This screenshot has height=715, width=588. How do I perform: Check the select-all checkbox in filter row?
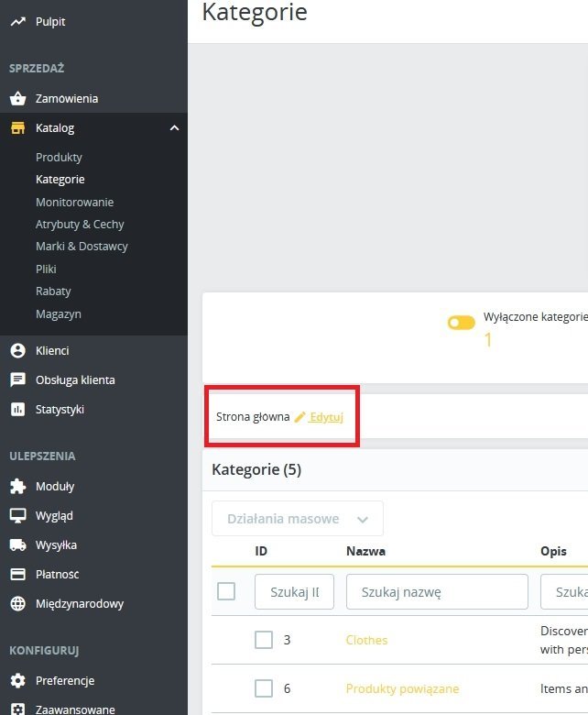coord(226,591)
